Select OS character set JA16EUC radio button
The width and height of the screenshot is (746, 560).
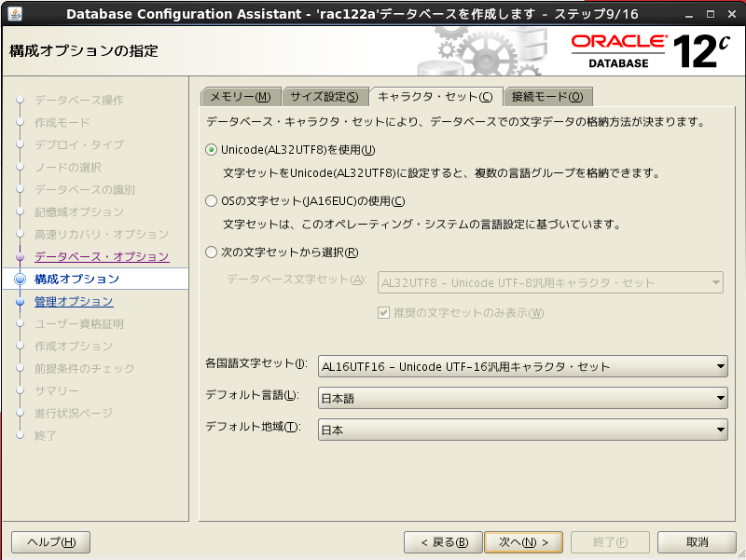[x=212, y=201]
